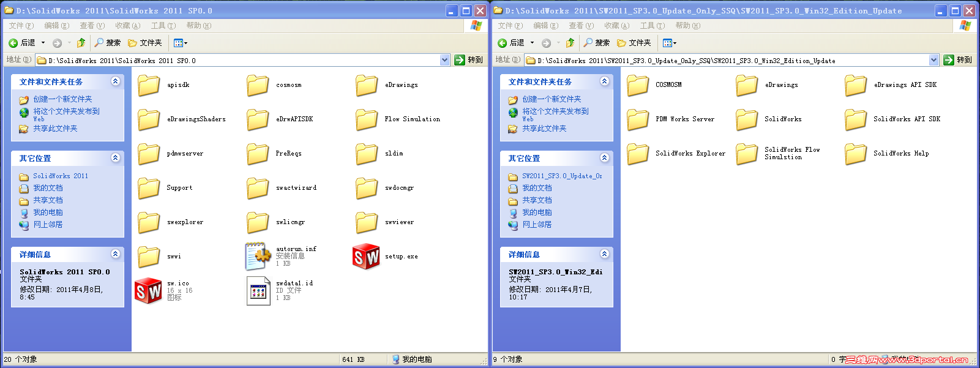The image size is (980, 368).
Task: Open the 收藏(A) menu in right window
Action: [x=616, y=26]
